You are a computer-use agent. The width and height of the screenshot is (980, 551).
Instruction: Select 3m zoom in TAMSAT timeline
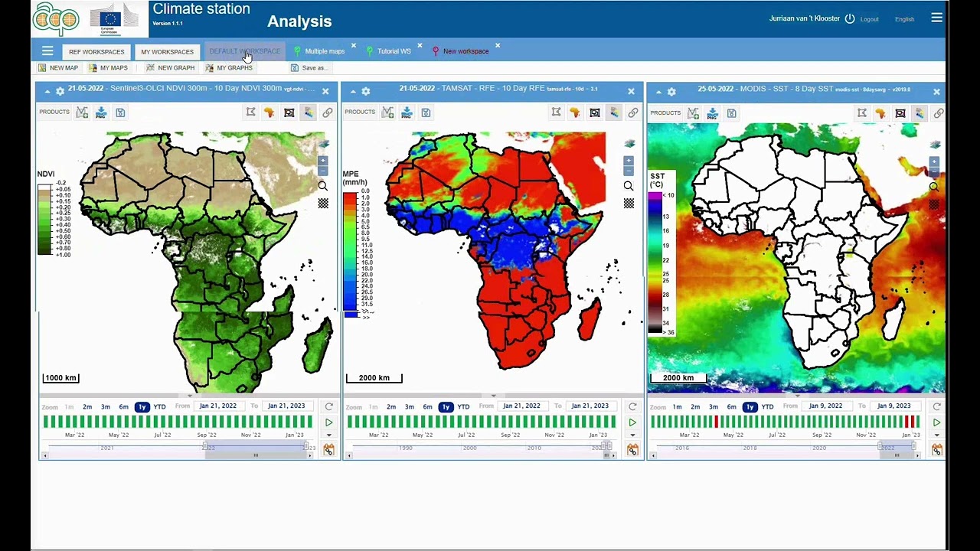coord(409,407)
